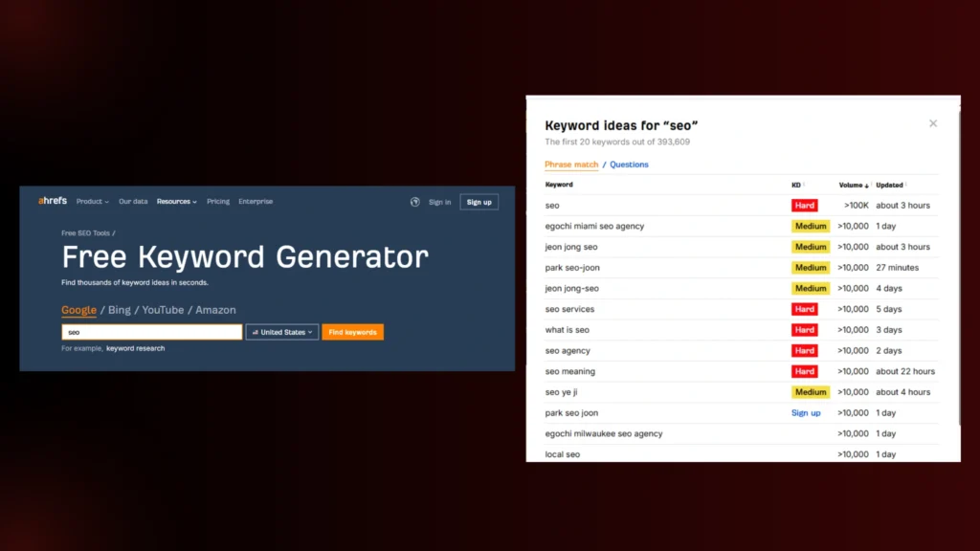Click the Medium badge for park seo-joon
980x551 pixels.
pyautogui.click(x=811, y=268)
